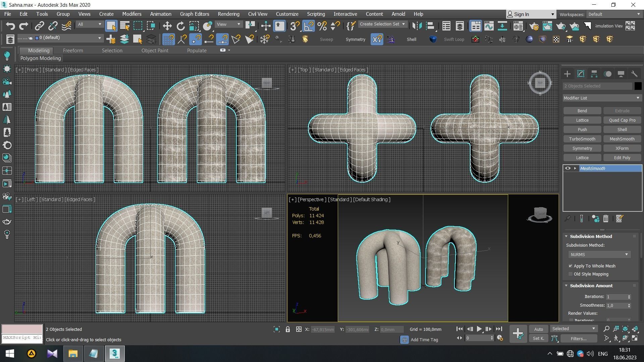Open NURMS subdivision method dropdown
This screenshot has height=362, width=644.
tap(599, 254)
